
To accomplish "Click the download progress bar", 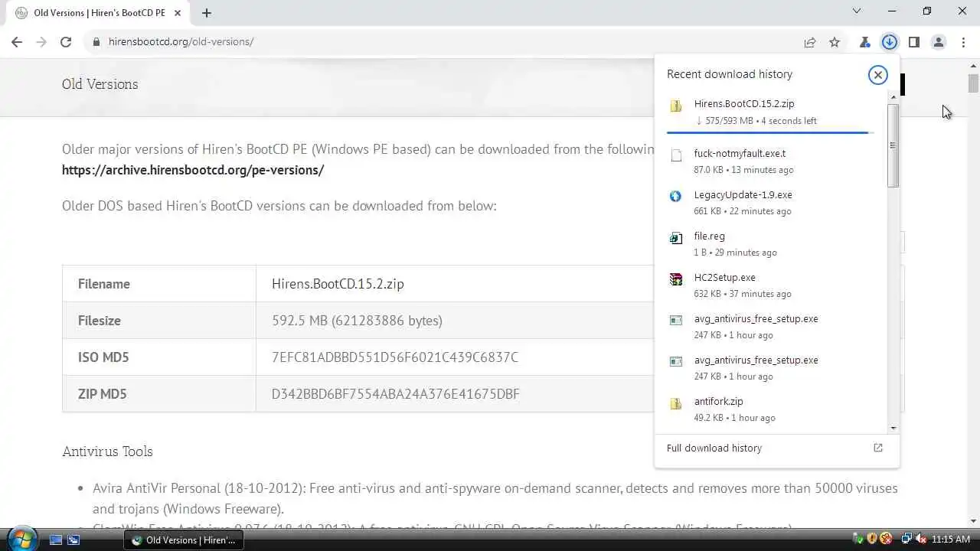I will [769, 132].
